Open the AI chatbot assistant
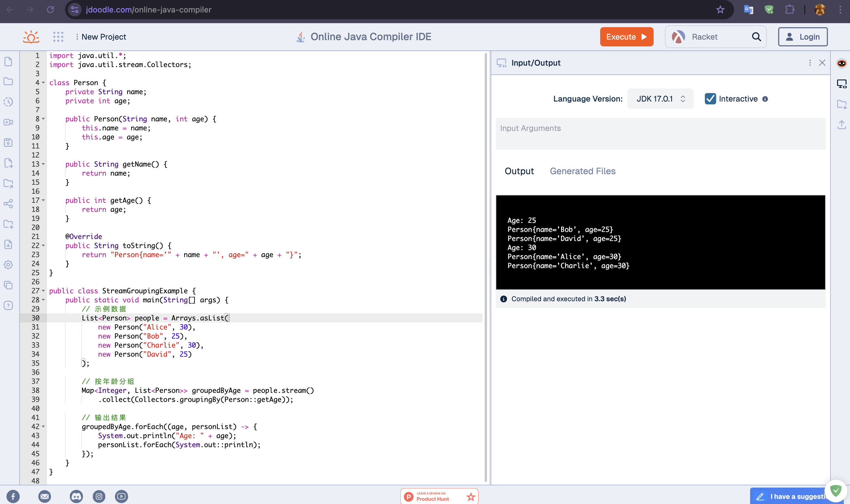The image size is (850, 504). click(842, 63)
